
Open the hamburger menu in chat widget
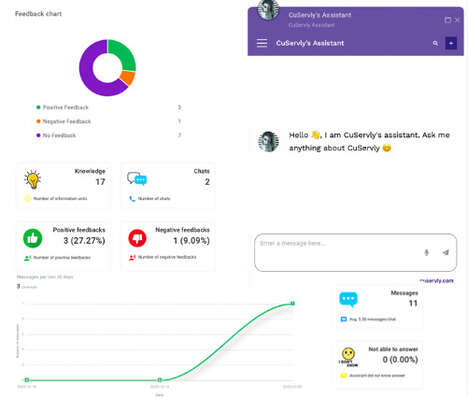pos(262,43)
